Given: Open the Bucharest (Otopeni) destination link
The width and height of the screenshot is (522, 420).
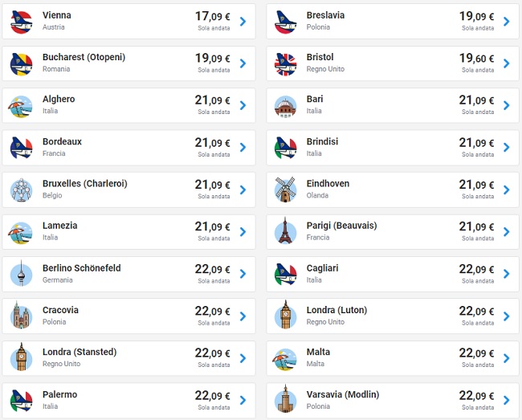Looking at the screenshot, I should pos(84,57).
